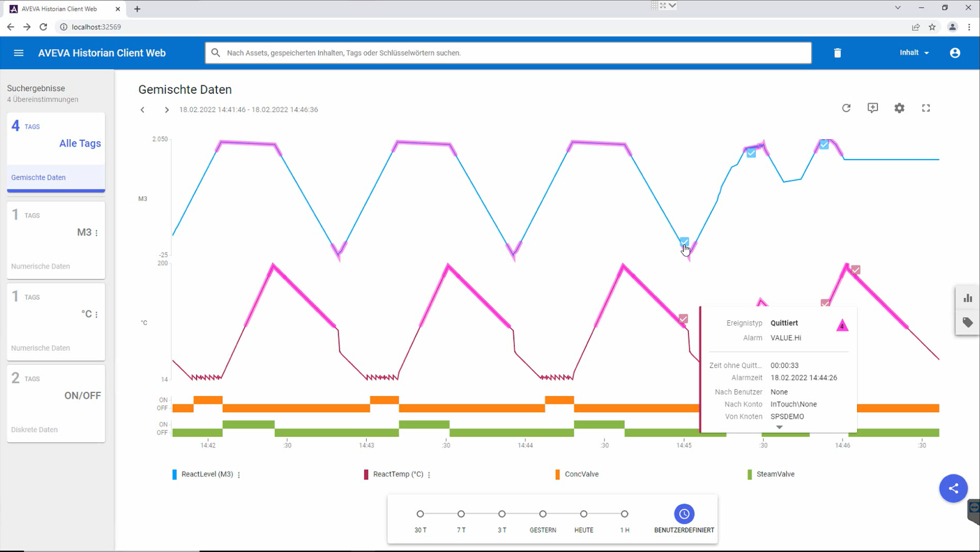
Task: Open ReactLevel (M3) legend options
Action: click(x=239, y=475)
